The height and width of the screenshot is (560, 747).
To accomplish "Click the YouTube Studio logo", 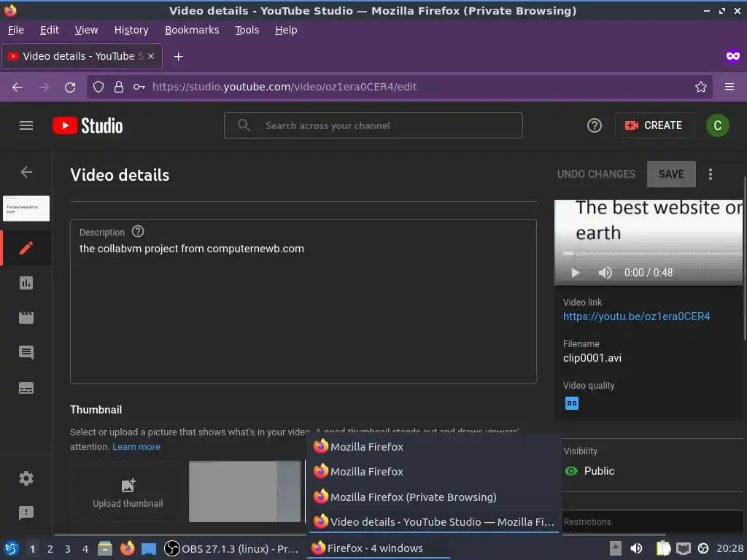I will (88, 125).
